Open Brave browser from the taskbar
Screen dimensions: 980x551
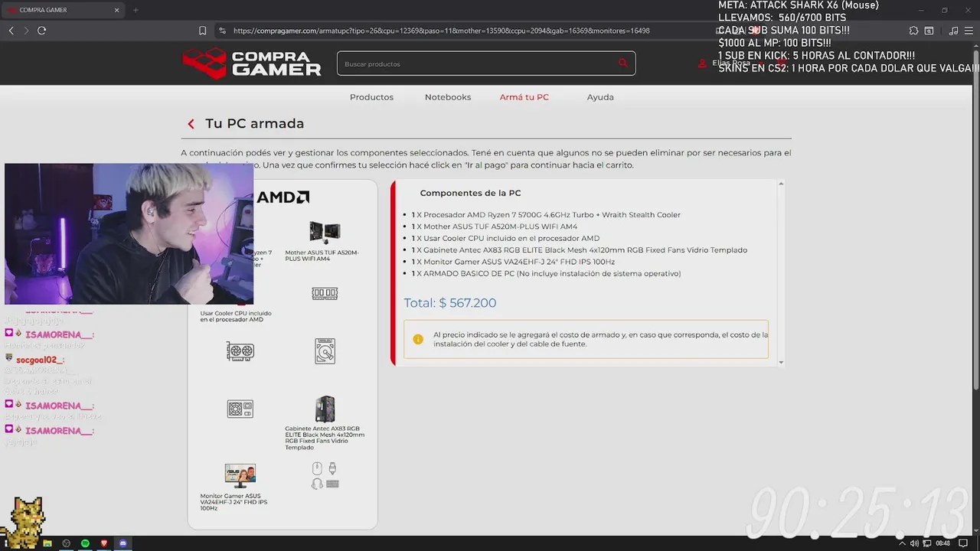coord(104,543)
